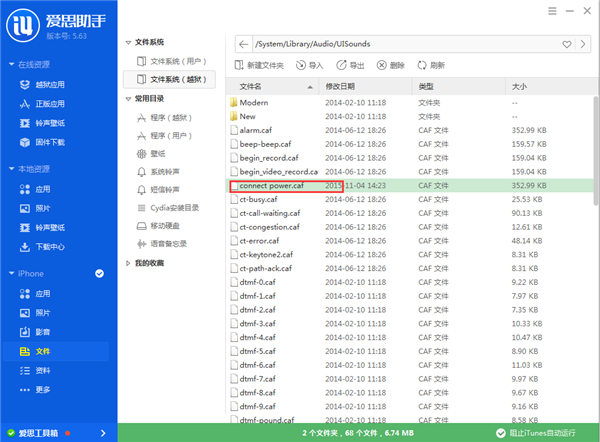Open 应用 under iPhone

pyautogui.click(x=35, y=294)
